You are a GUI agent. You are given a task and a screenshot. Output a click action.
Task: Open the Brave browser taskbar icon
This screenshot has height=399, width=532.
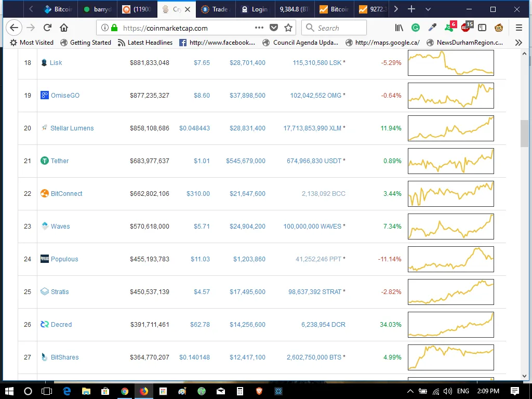coord(259,391)
